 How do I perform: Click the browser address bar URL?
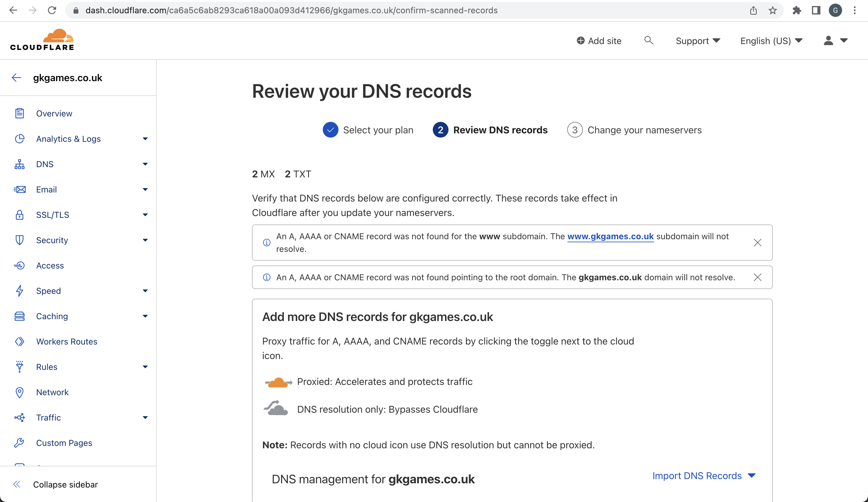[291, 10]
